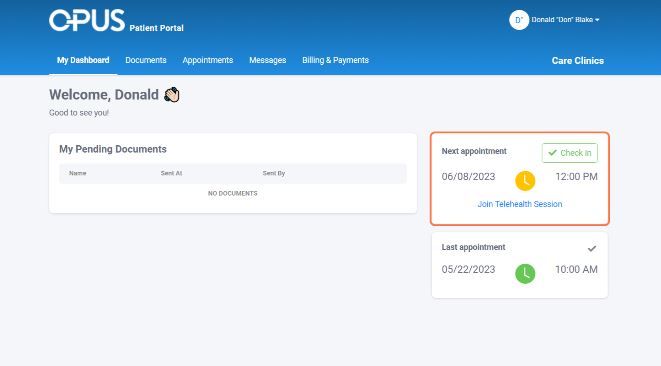Expand the Donald "Don" Blake account menu
This screenshot has height=366, width=661.
(x=565, y=20)
